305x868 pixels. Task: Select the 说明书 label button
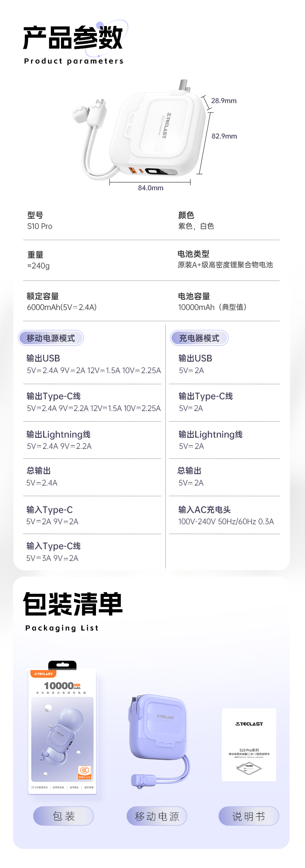[249, 816]
